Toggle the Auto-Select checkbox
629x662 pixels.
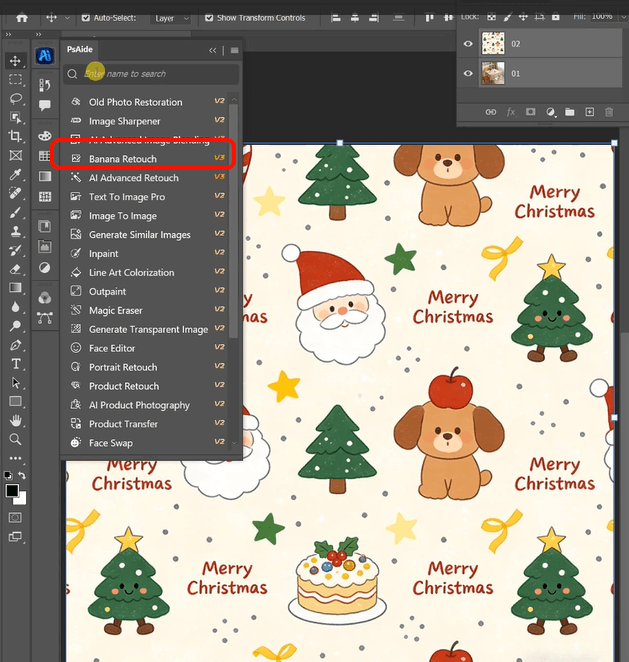86,18
